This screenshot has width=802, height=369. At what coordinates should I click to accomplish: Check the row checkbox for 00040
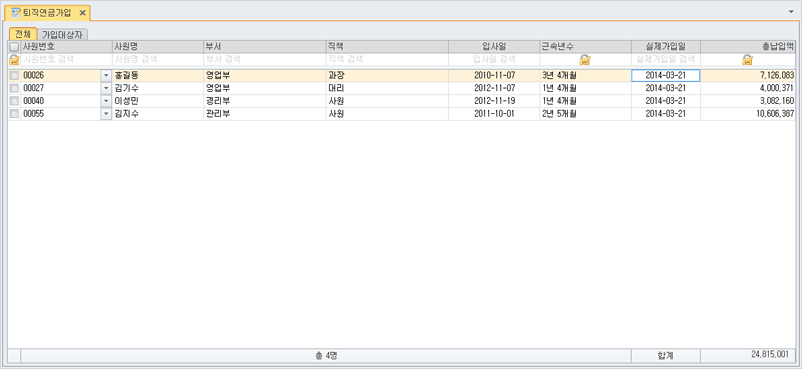[14, 101]
